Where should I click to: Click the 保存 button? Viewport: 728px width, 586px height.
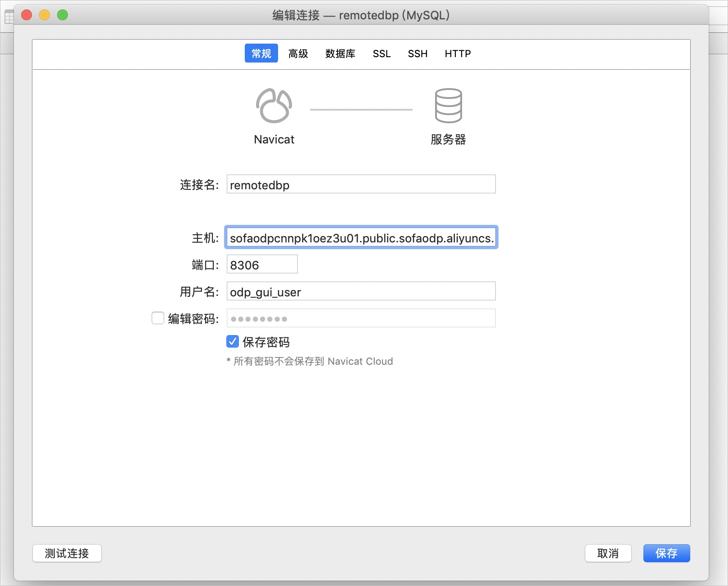pos(666,553)
